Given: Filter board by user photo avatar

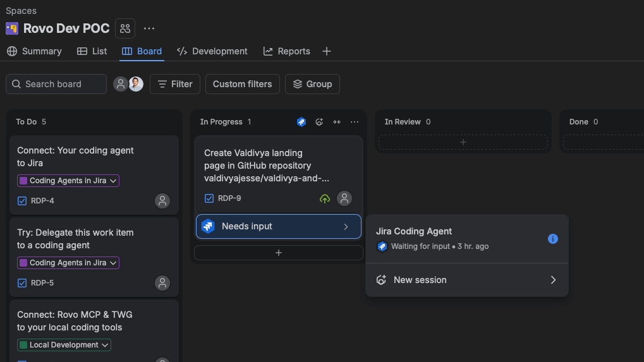Looking at the screenshot, I should [136, 84].
